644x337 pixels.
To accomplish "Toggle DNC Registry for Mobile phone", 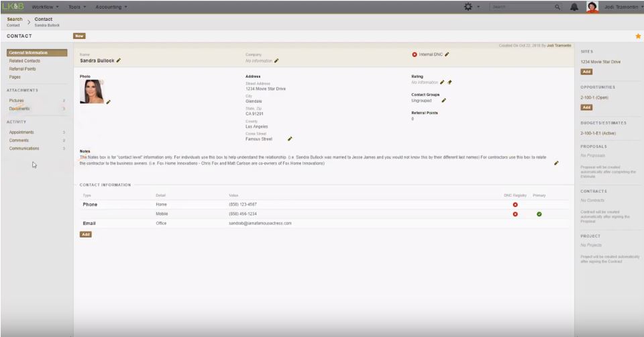I will (x=515, y=214).
